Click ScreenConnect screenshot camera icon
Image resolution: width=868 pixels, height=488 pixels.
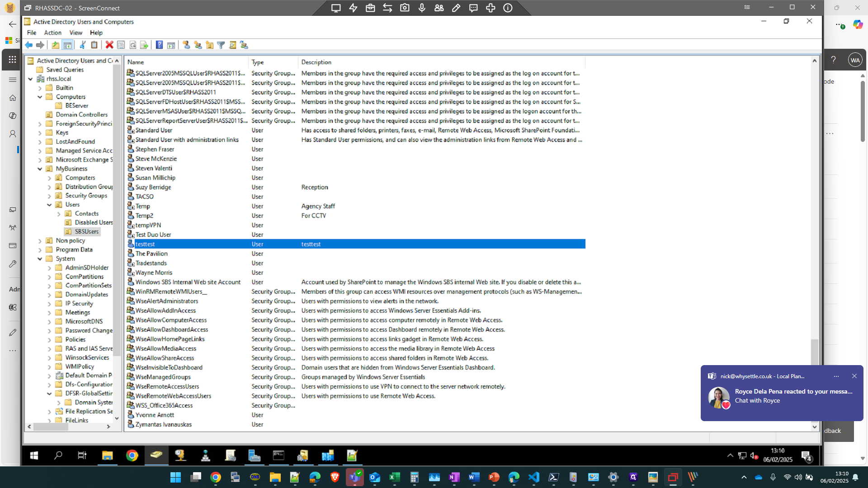(x=405, y=8)
